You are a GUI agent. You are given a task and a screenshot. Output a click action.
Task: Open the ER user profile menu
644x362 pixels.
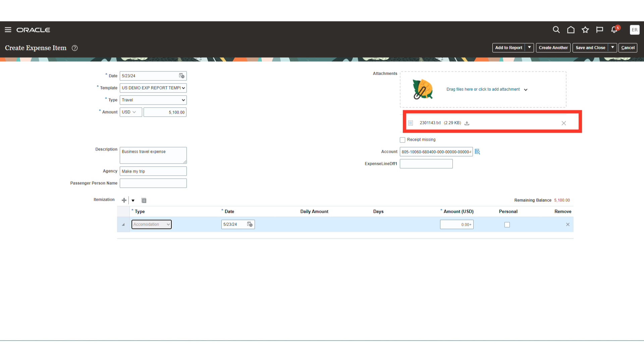635,30
